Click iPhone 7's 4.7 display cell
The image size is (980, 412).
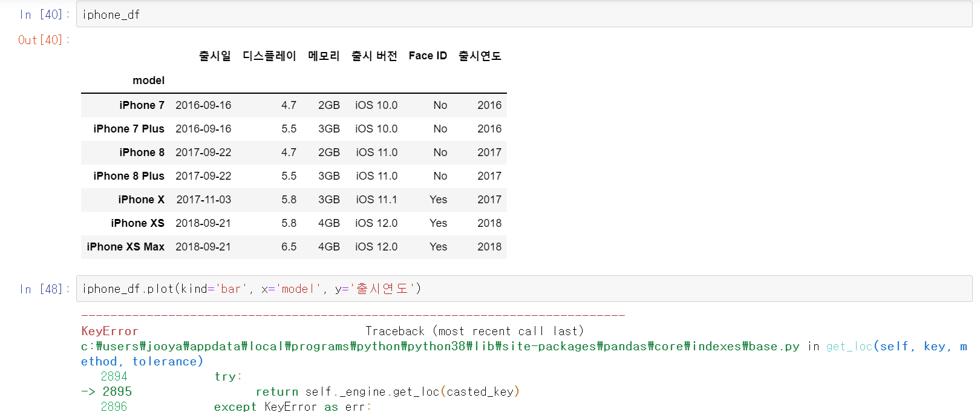[289, 105]
